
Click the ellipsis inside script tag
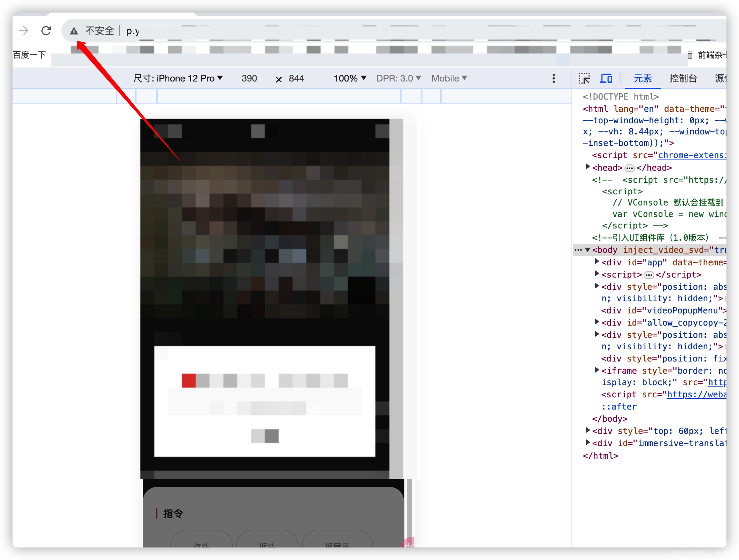649,275
